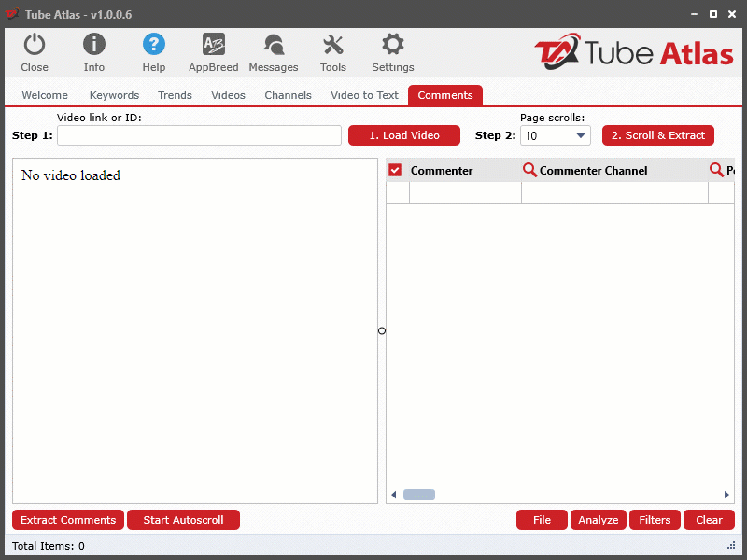747x560 pixels.
Task: Click the Extract Comments button
Action: coord(68,520)
